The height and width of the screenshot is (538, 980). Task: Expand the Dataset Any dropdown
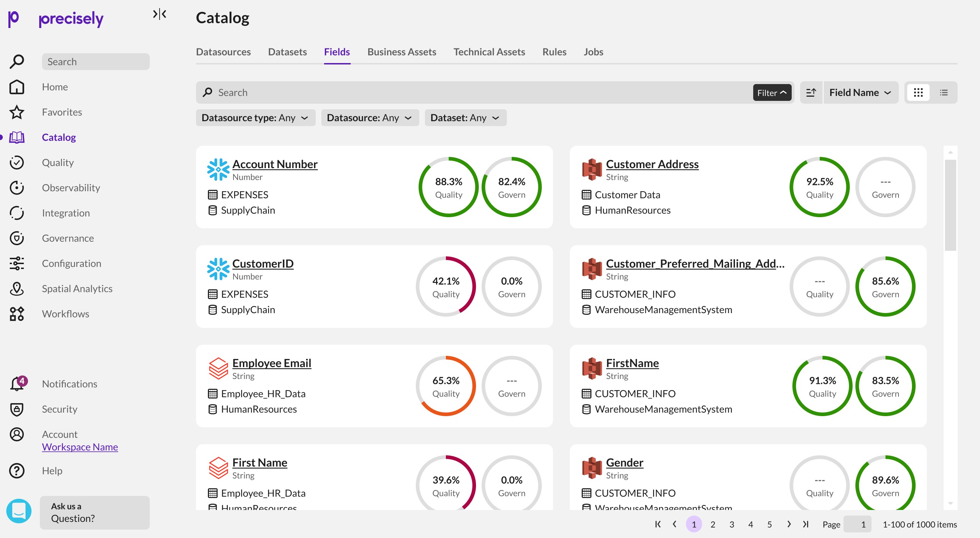click(x=465, y=118)
